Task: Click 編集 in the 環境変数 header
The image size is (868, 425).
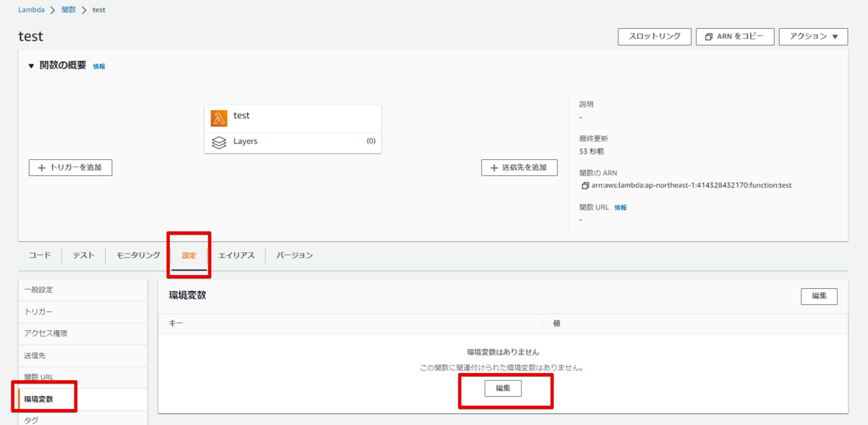Action: (x=818, y=296)
